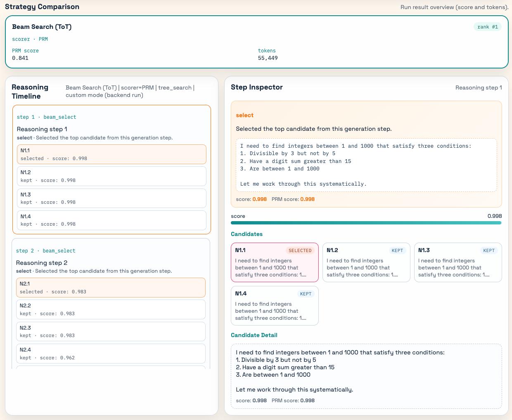Click tokens value 55,449

click(x=268, y=58)
